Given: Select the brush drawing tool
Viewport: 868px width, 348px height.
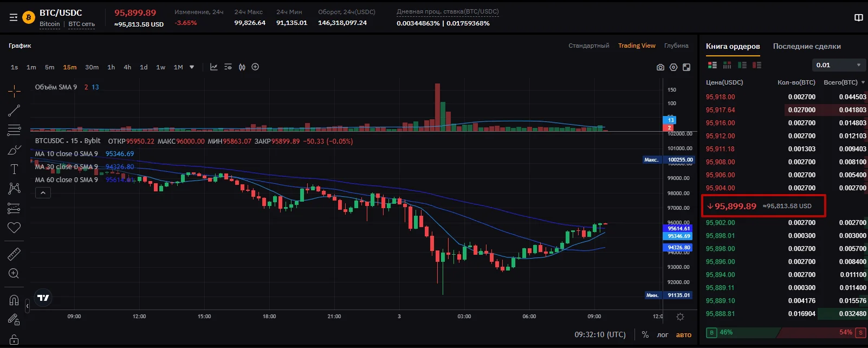Looking at the screenshot, I should [x=14, y=150].
